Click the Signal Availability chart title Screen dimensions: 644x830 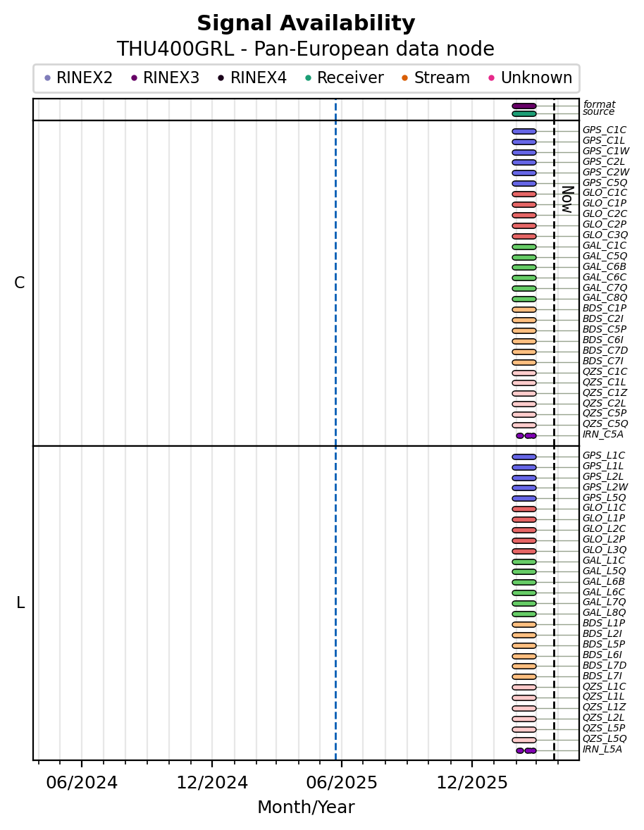pos(306,24)
